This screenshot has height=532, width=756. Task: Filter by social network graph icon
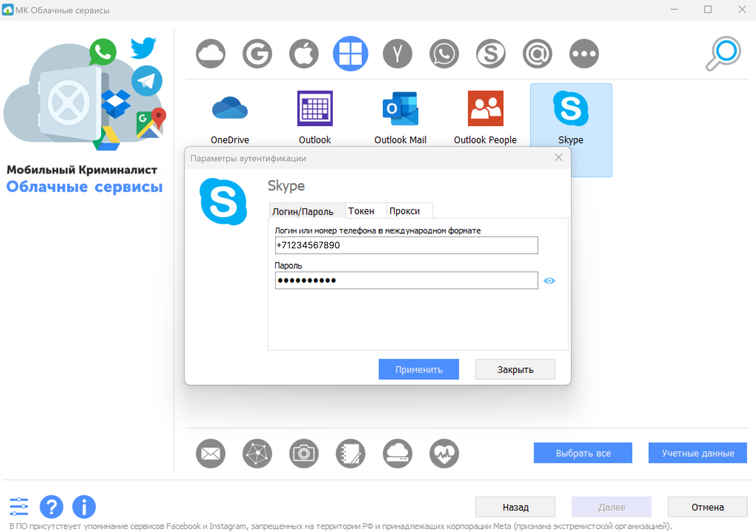point(257,453)
